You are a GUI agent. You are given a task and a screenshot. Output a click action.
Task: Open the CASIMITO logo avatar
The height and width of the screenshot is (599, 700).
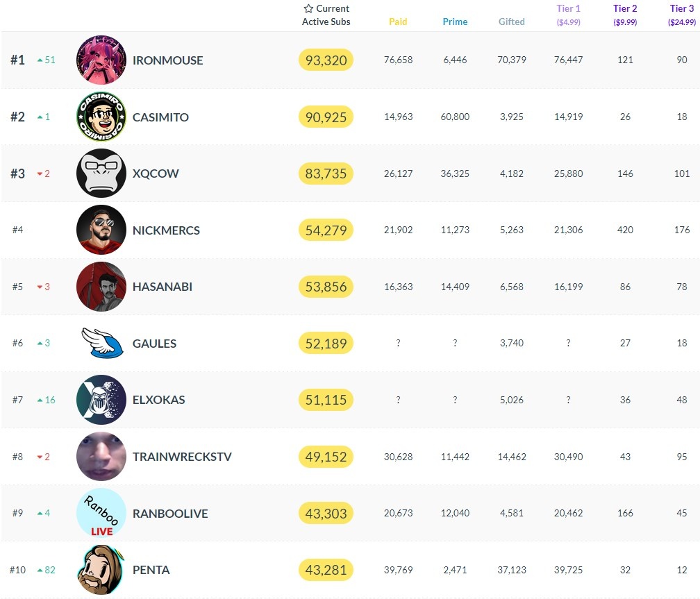tap(101, 117)
